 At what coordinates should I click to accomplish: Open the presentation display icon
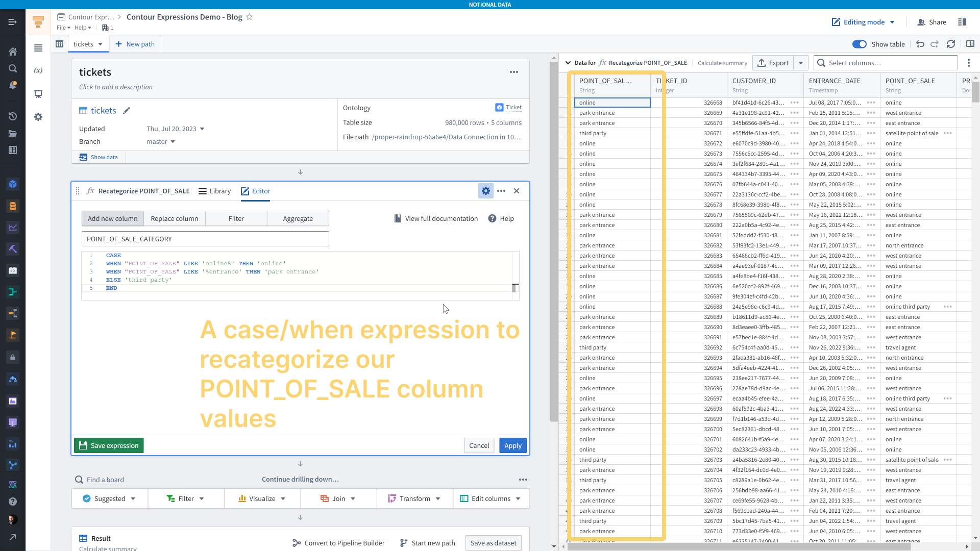pos(38,94)
